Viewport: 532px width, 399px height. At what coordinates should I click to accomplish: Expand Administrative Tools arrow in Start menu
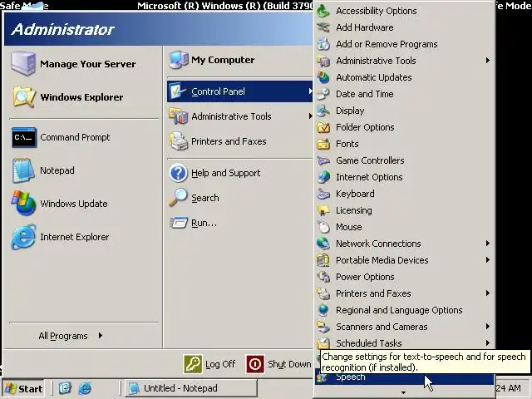(310, 116)
